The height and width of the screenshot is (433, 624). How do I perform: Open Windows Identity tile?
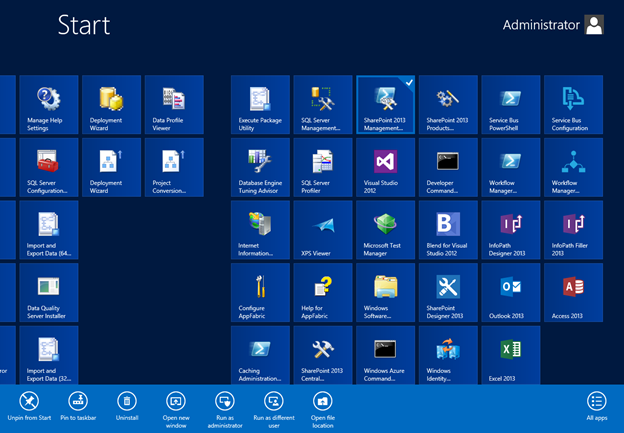click(448, 355)
